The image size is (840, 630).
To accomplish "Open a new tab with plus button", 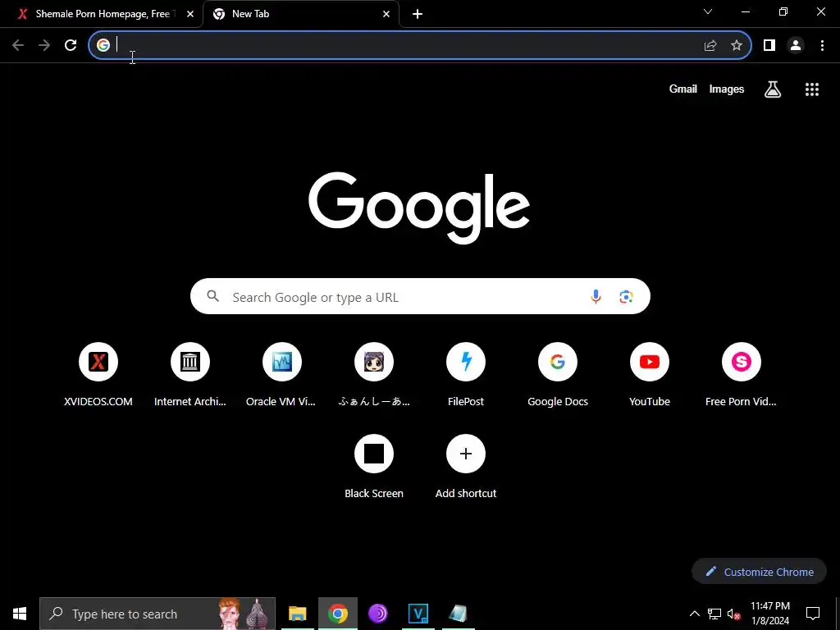I will point(418,14).
